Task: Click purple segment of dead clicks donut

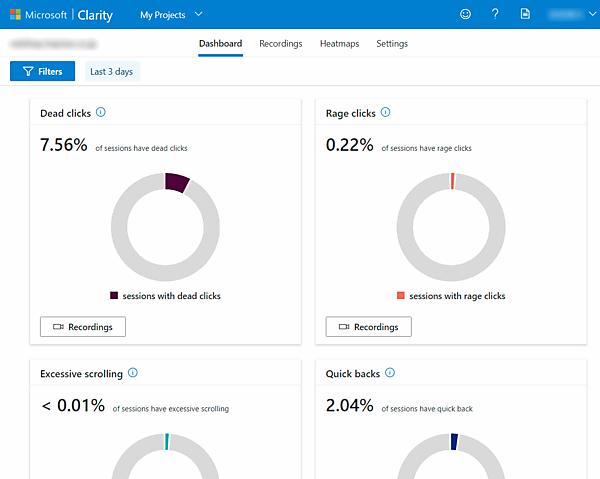Action: tap(176, 182)
